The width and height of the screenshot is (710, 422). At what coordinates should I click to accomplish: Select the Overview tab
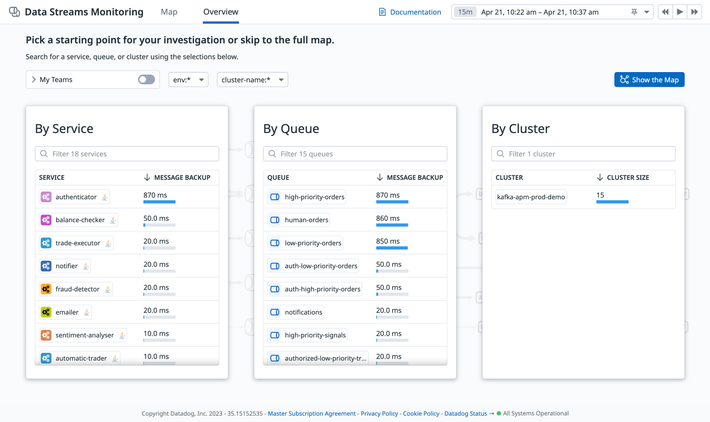(x=220, y=12)
